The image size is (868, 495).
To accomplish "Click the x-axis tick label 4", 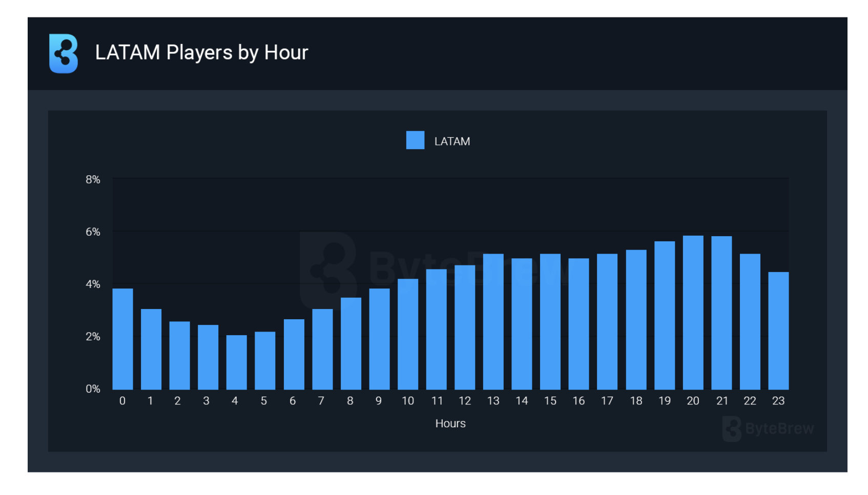I will [235, 401].
